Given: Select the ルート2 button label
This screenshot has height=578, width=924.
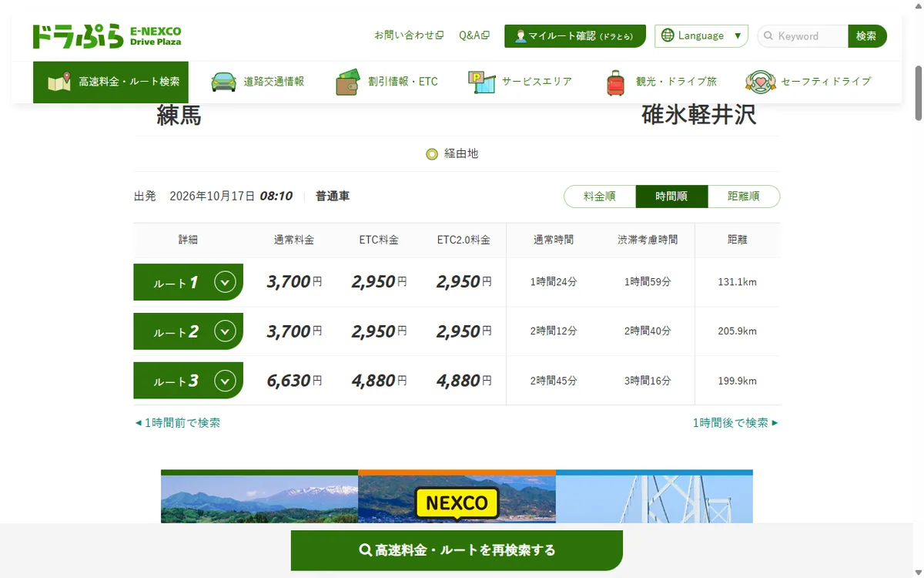Looking at the screenshot, I should 176,332.
